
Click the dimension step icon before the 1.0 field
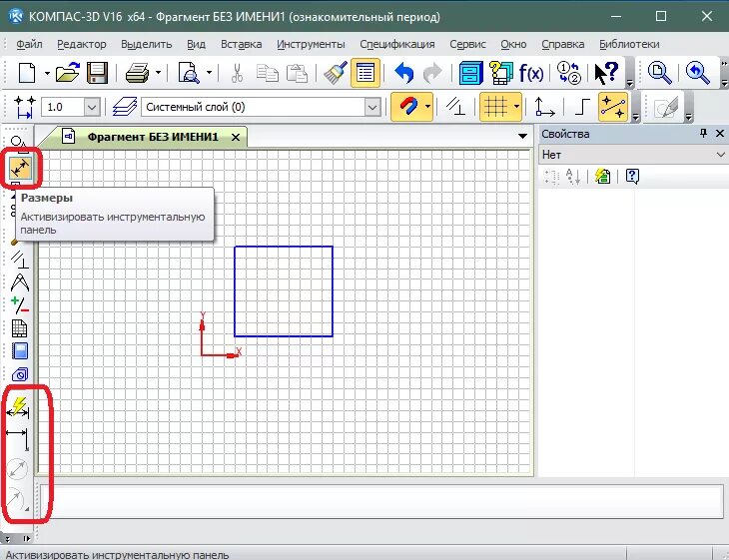pyautogui.click(x=24, y=107)
